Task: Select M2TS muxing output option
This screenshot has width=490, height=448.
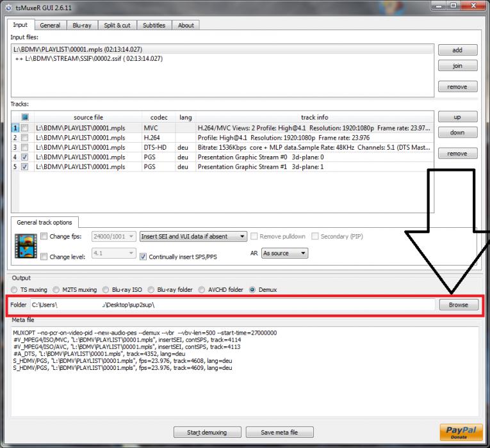Action: click(56, 290)
